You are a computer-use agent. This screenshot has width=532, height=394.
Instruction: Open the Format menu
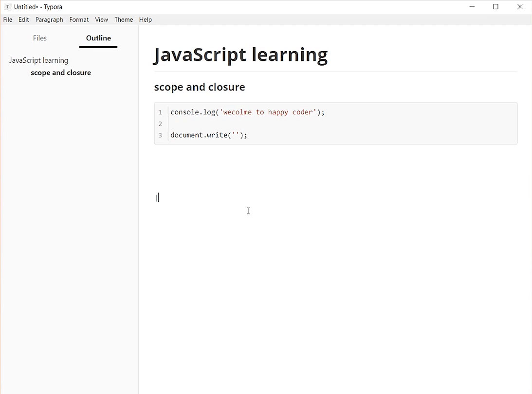coord(79,20)
